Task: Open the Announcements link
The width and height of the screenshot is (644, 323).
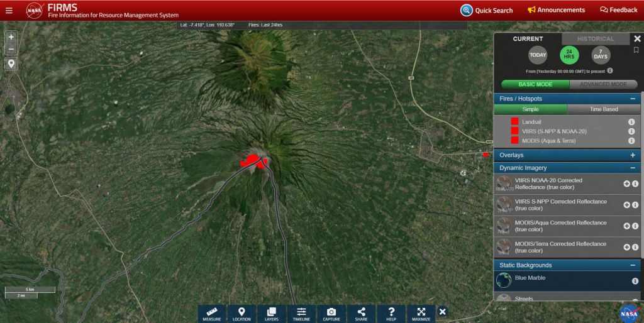Action: (x=556, y=10)
